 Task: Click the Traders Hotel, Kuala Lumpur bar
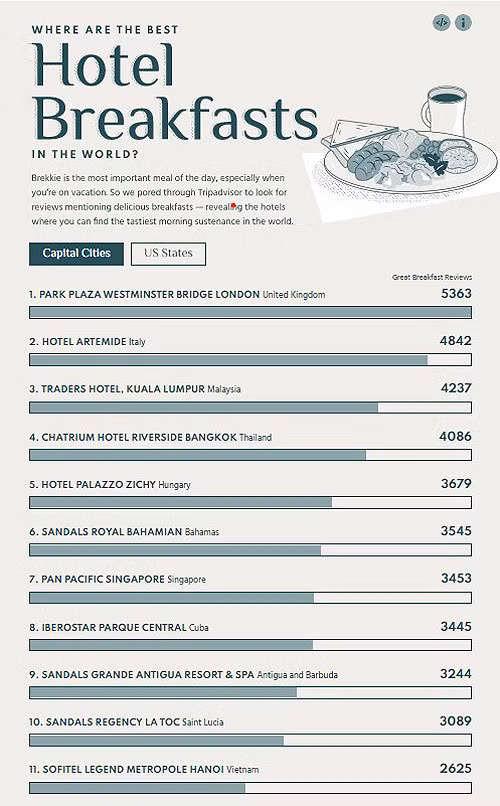(x=250, y=408)
